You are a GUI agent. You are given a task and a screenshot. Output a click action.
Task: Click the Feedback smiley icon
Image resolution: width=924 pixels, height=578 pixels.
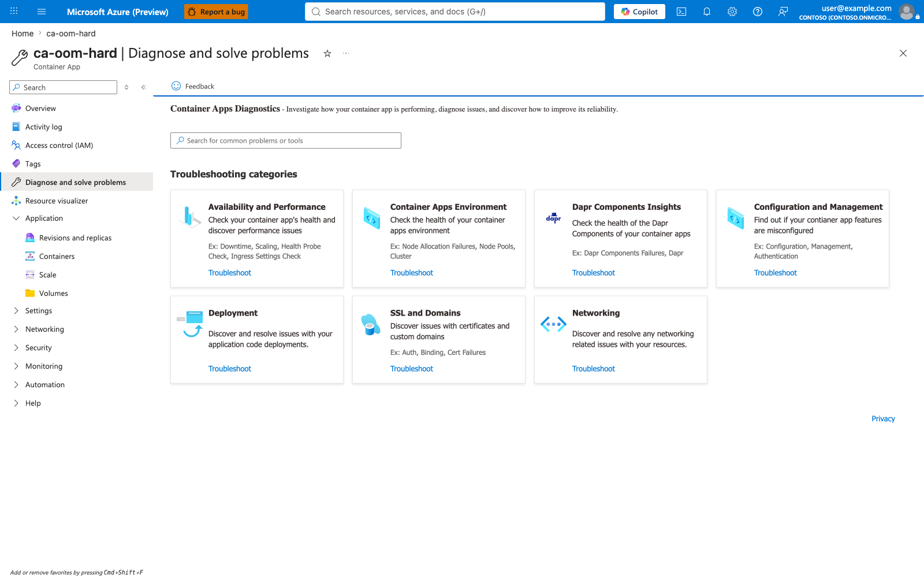(x=176, y=86)
